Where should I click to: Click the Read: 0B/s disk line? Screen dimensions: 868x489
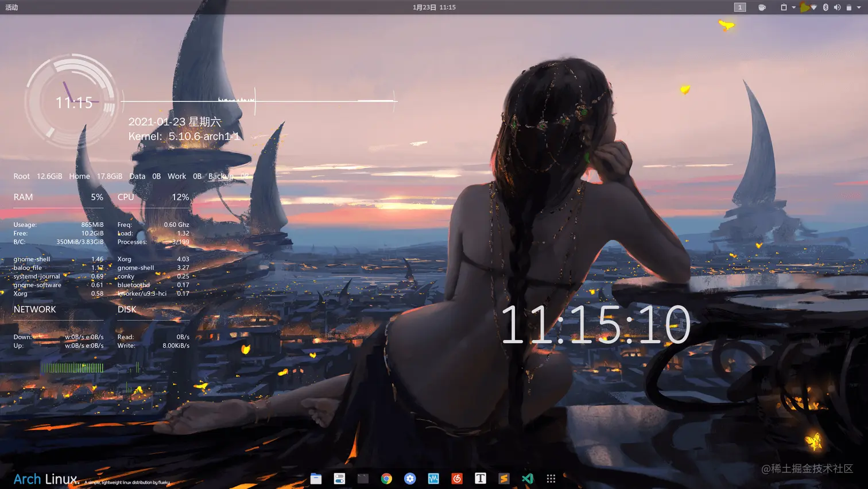(153, 337)
